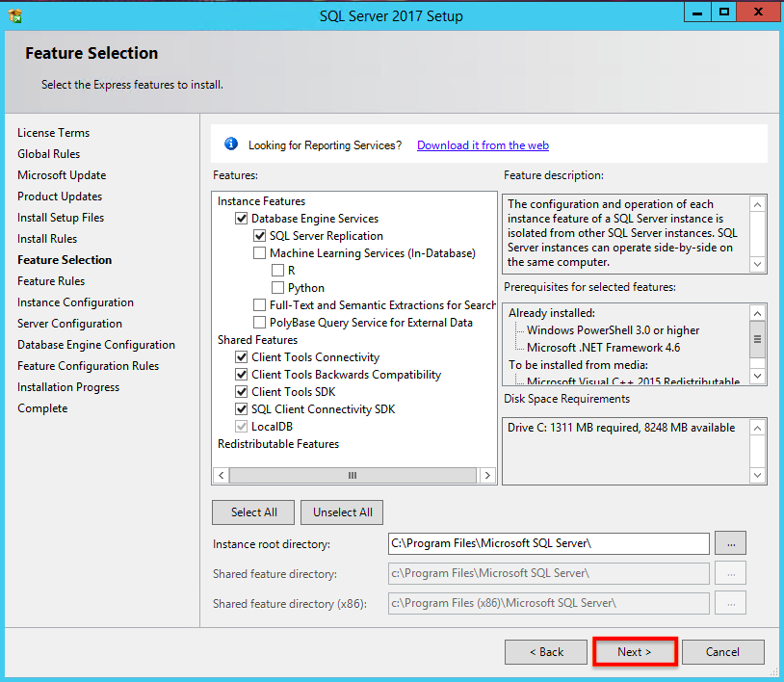
Task: Enable PolyBase Query Service for External Data
Action: (259, 323)
